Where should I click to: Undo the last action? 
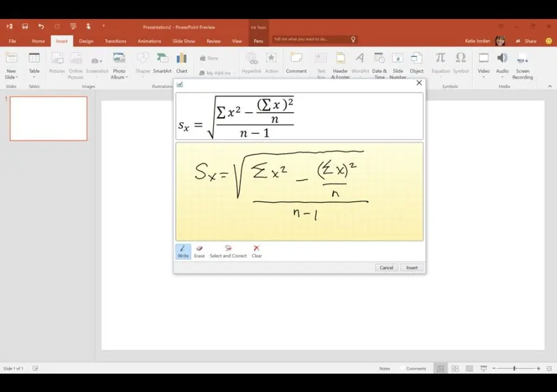click(x=41, y=27)
